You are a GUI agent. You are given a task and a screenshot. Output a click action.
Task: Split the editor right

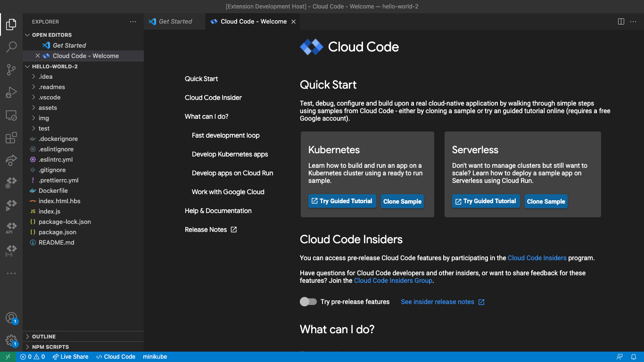(621, 22)
